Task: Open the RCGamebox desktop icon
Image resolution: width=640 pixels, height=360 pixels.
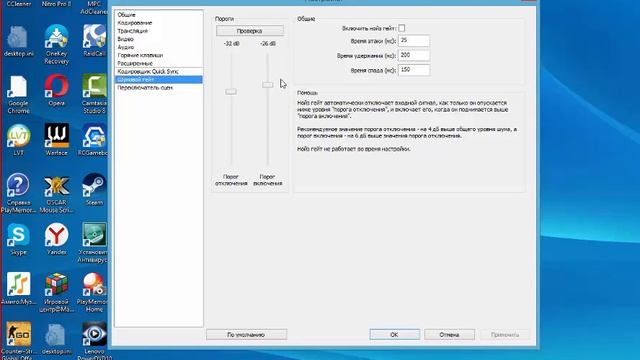Action: (94, 140)
